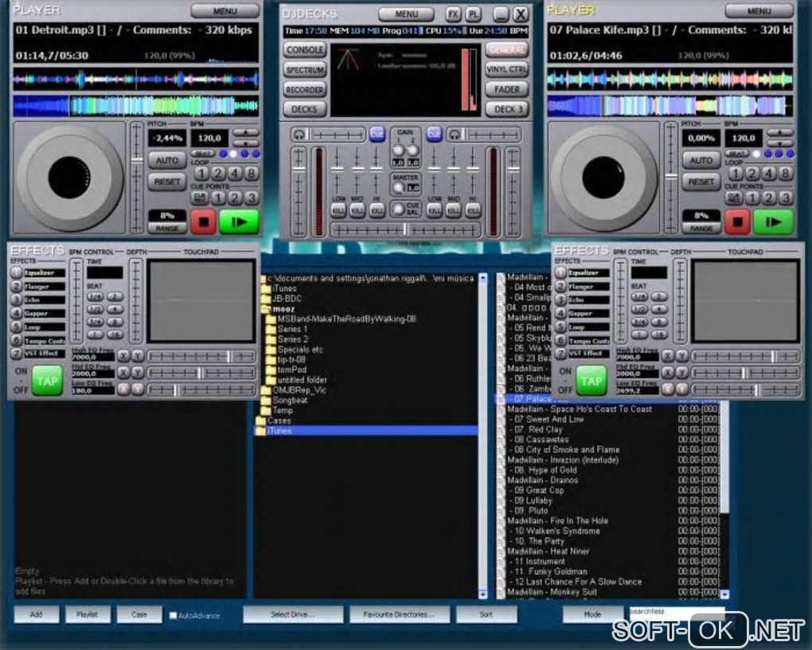The height and width of the screenshot is (650, 812).
Task: Enable the AutoAdvance checkbox
Action: (173, 615)
